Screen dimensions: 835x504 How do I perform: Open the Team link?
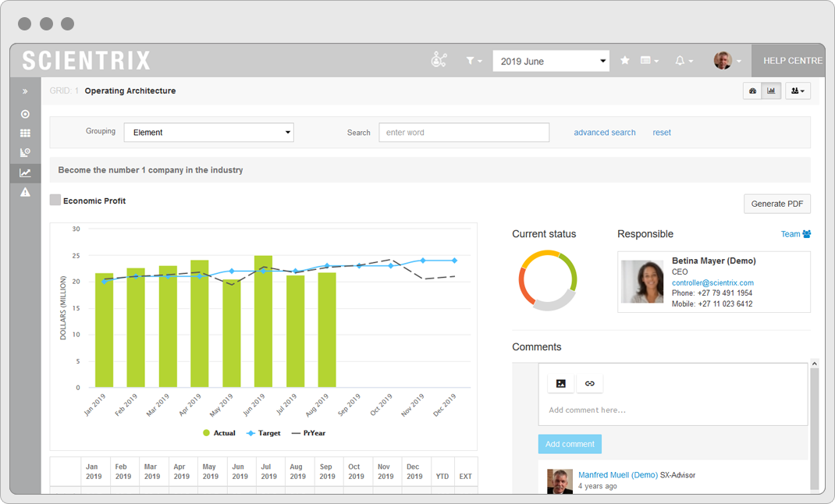(796, 234)
